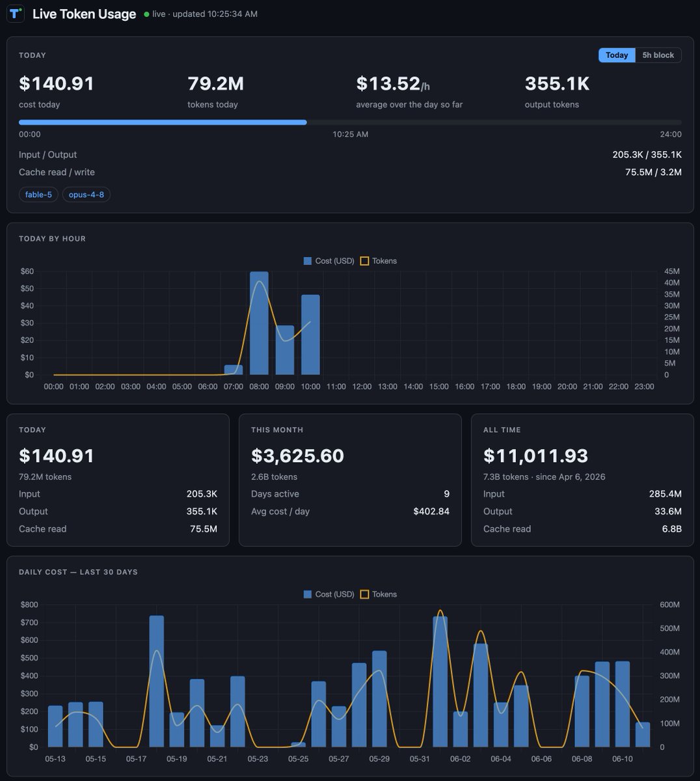
Task: Switch to the Today view tab
Action: click(x=617, y=55)
